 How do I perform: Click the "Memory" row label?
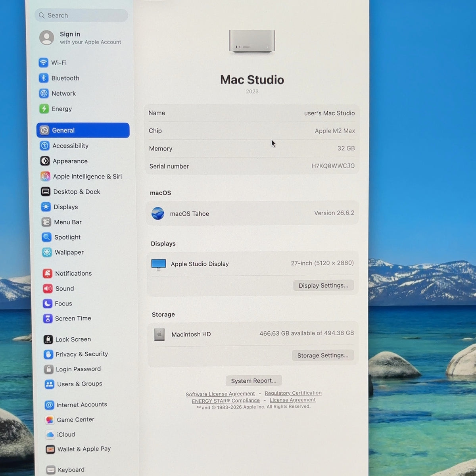click(x=161, y=148)
